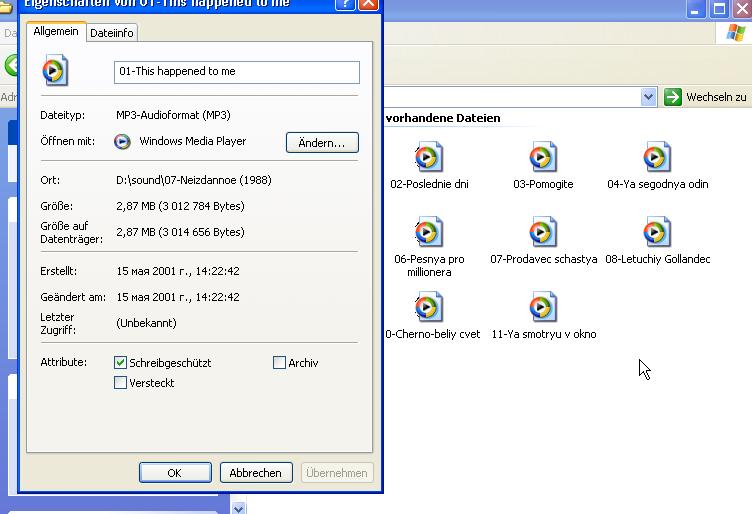Confirm the dialog with OK

point(175,473)
